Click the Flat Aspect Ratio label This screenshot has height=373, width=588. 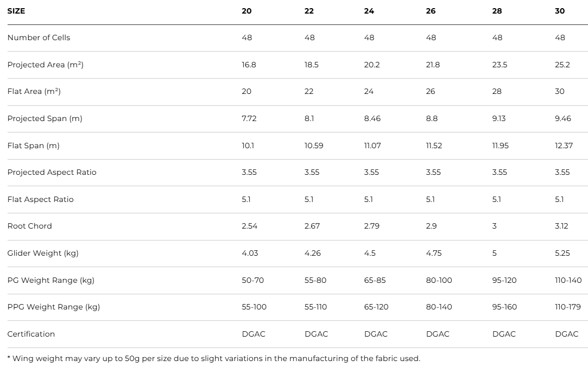40,199
